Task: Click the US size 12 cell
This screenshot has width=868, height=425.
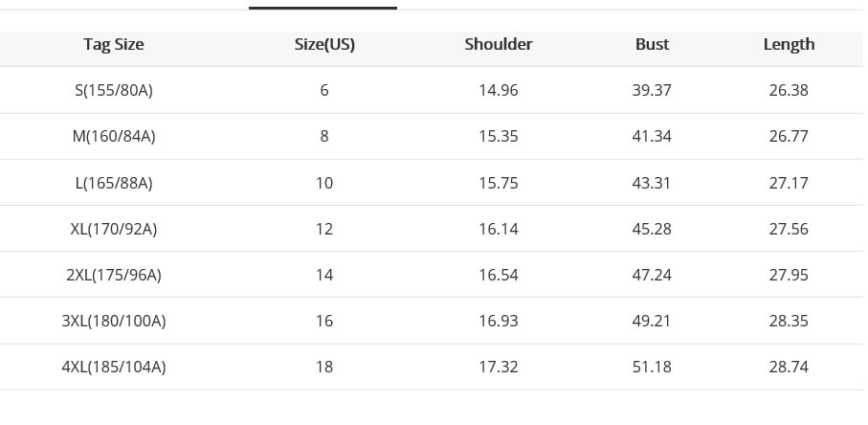Action: [x=324, y=229]
